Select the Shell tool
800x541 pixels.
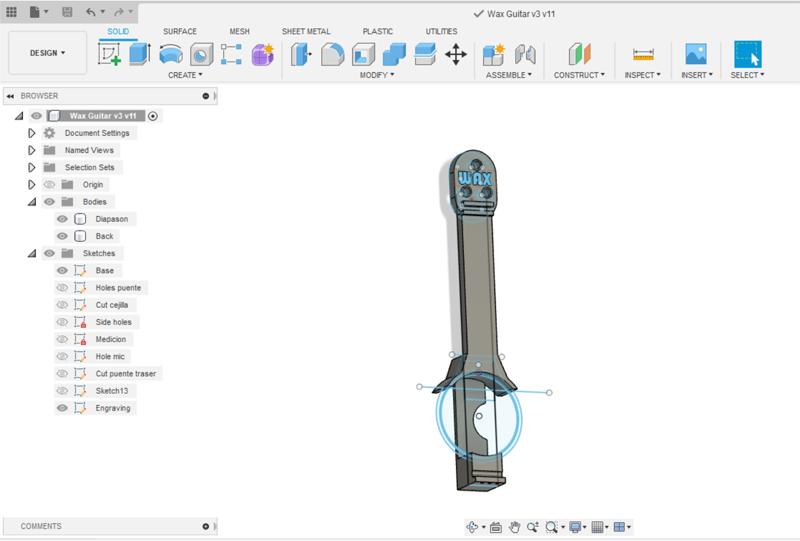[363, 54]
